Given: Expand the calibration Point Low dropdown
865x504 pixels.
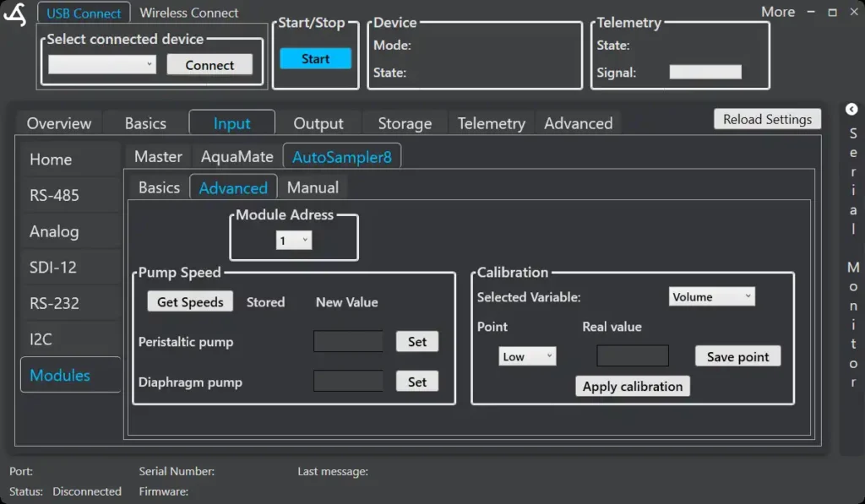Looking at the screenshot, I should coord(527,356).
